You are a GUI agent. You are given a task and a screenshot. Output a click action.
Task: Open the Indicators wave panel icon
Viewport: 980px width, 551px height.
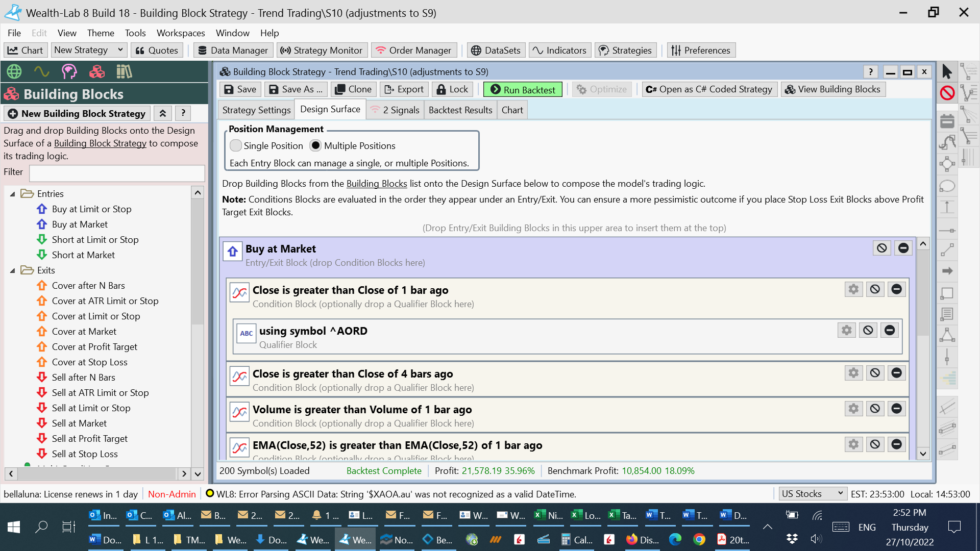coord(42,71)
